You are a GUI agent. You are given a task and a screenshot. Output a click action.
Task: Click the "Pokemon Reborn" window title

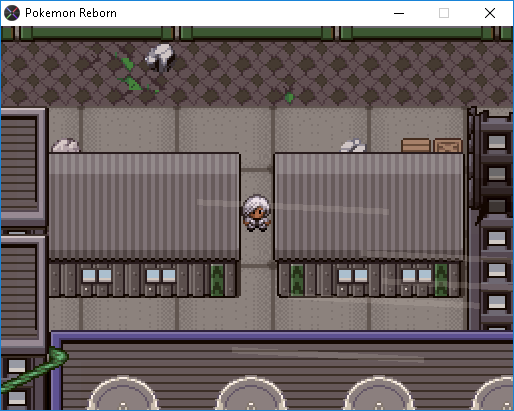(71, 13)
